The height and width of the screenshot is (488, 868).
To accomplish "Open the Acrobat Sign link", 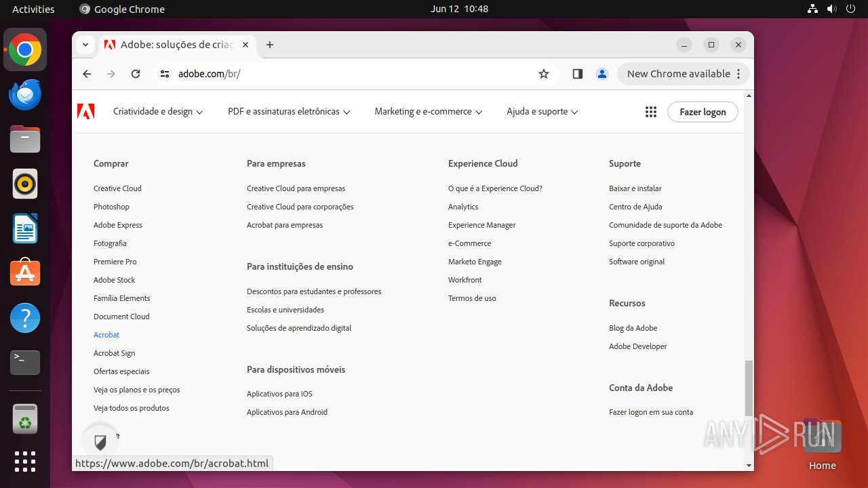I will click(x=114, y=353).
